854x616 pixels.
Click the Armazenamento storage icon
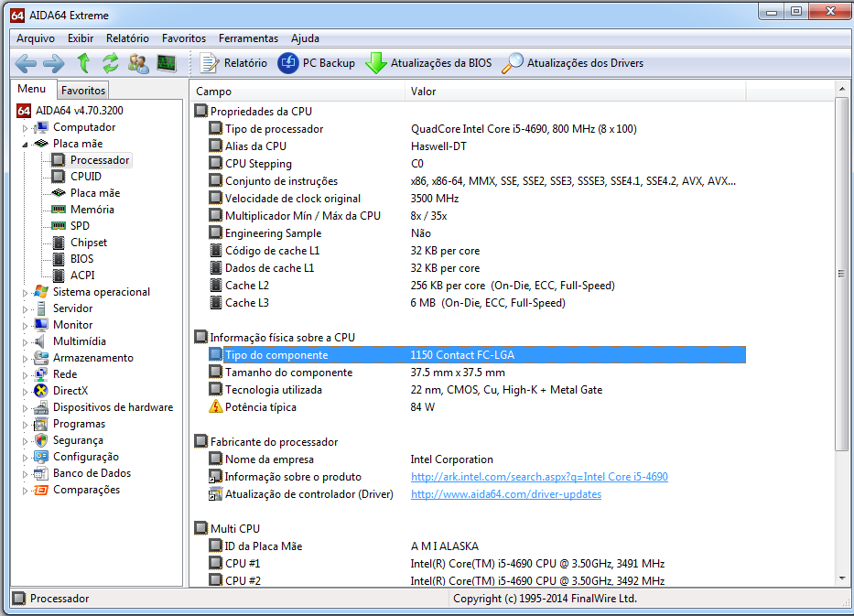pyautogui.click(x=41, y=358)
